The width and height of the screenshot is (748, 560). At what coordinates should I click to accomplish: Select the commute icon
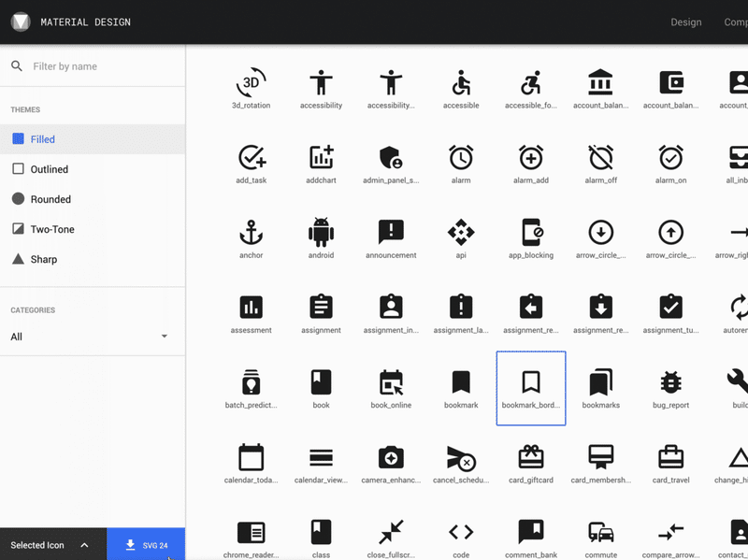point(601,532)
